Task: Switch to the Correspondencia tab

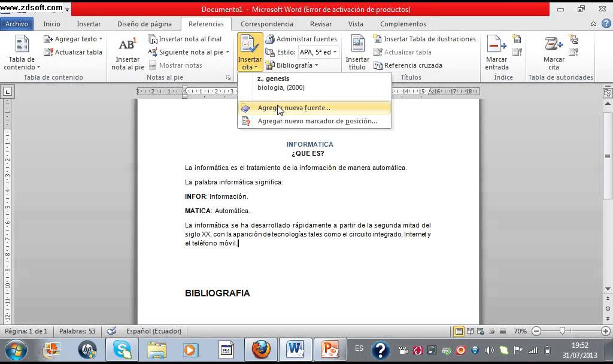Action: (266, 24)
